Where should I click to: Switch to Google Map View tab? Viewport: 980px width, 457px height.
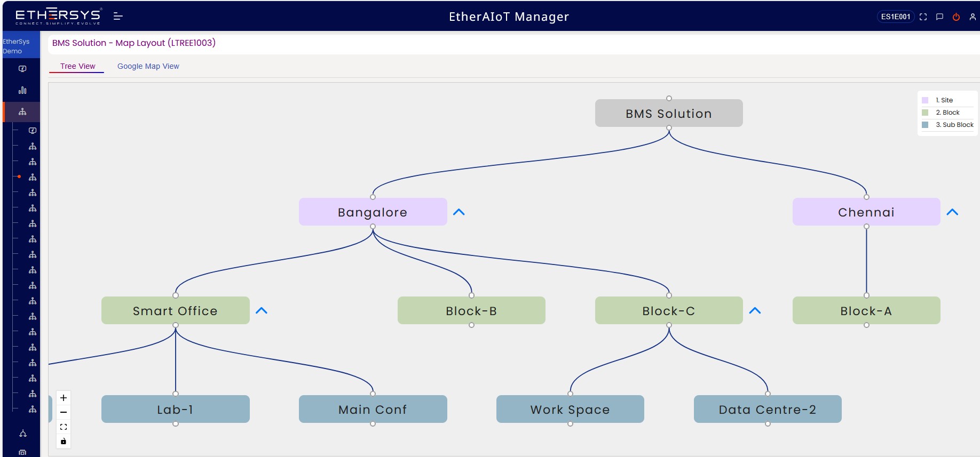148,66
